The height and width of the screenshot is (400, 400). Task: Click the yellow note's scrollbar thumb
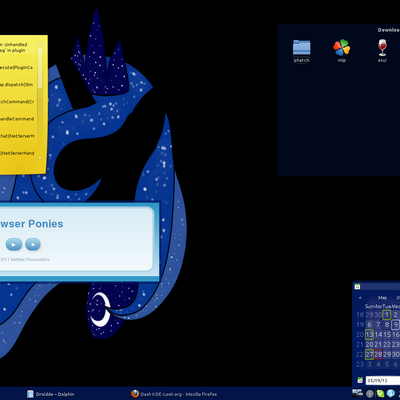click(x=40, y=68)
